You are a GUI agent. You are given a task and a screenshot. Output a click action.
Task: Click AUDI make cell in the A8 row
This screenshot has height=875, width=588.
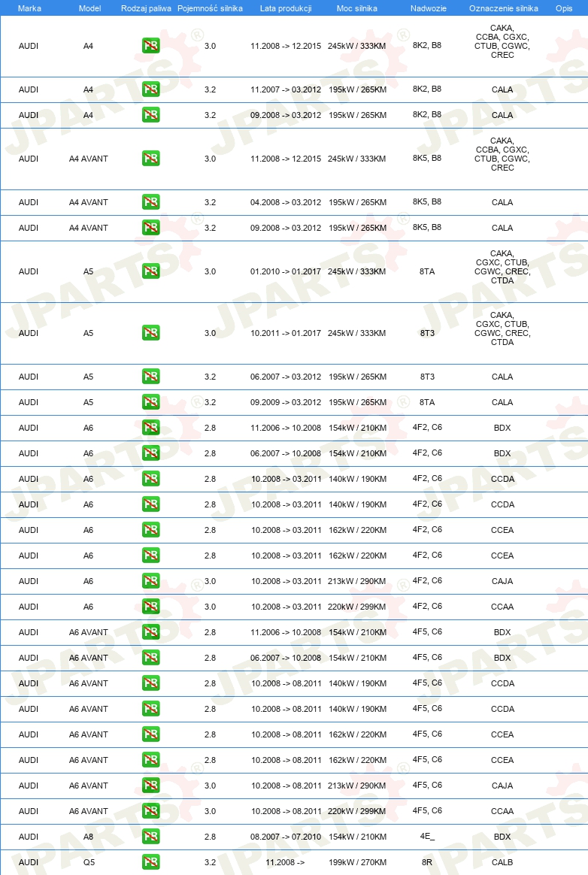[x=29, y=837]
